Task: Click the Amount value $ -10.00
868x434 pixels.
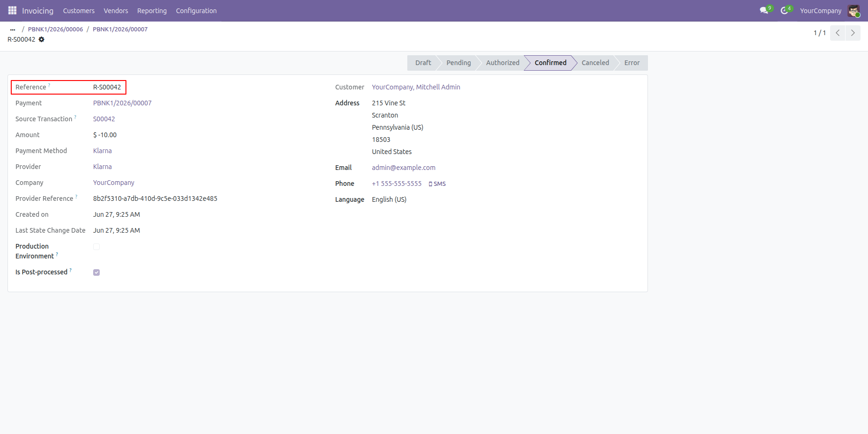Action: (105, 135)
